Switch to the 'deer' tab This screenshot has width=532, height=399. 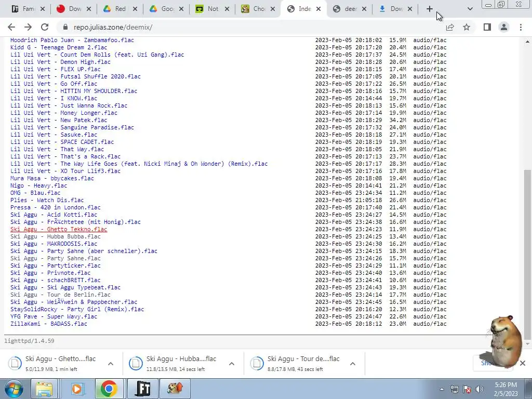click(x=346, y=9)
